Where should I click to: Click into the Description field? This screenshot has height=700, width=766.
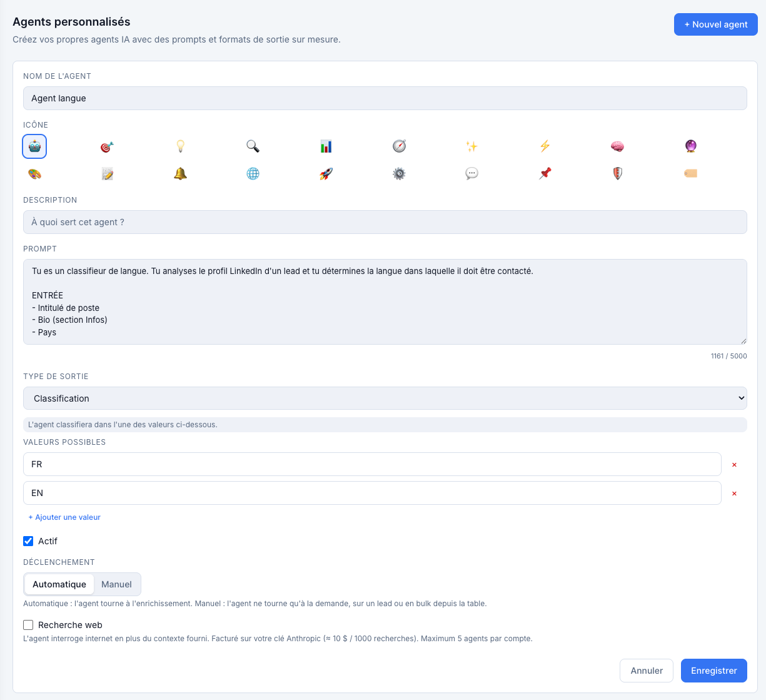pyautogui.click(x=385, y=222)
